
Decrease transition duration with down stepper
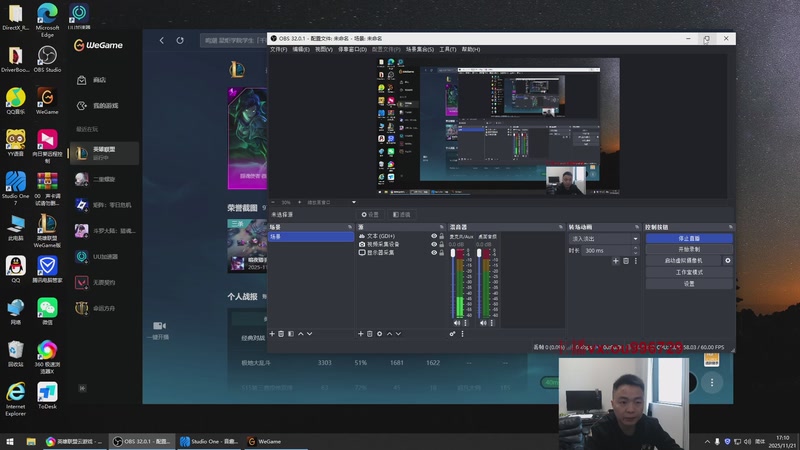[636, 253]
